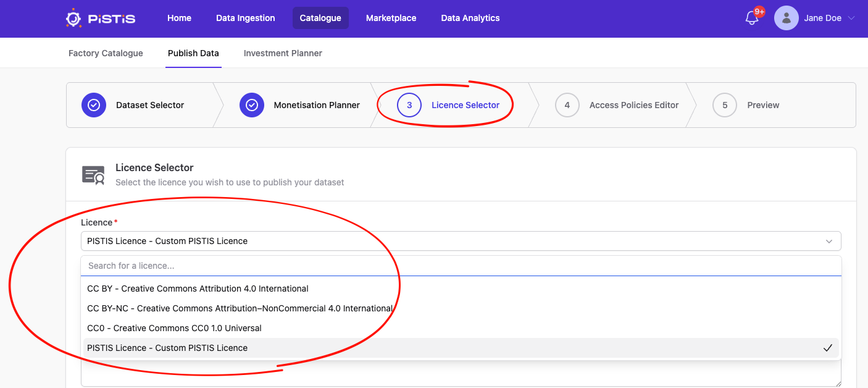Go to the Monetisation Planner step
868x388 pixels.
pyautogui.click(x=317, y=105)
